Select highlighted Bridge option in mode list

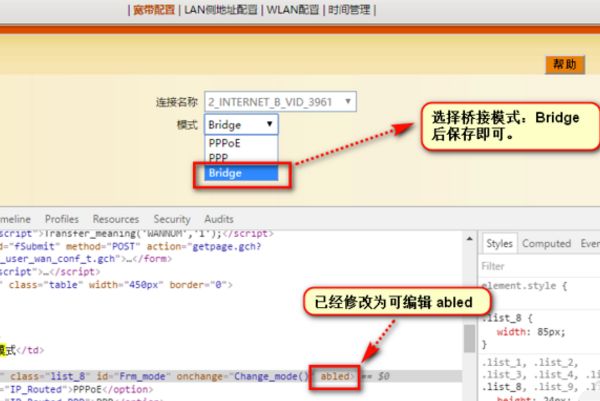click(x=241, y=173)
